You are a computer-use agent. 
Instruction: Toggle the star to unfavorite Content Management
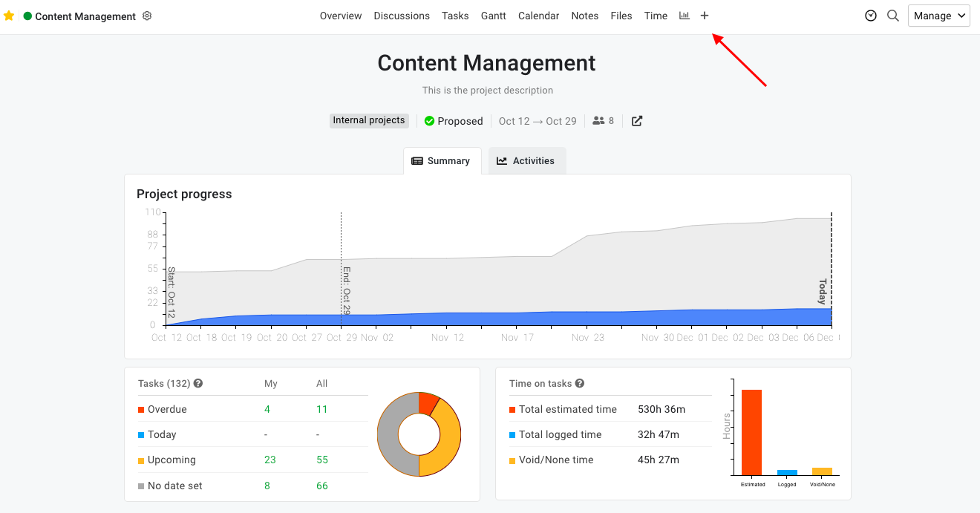pos(9,16)
